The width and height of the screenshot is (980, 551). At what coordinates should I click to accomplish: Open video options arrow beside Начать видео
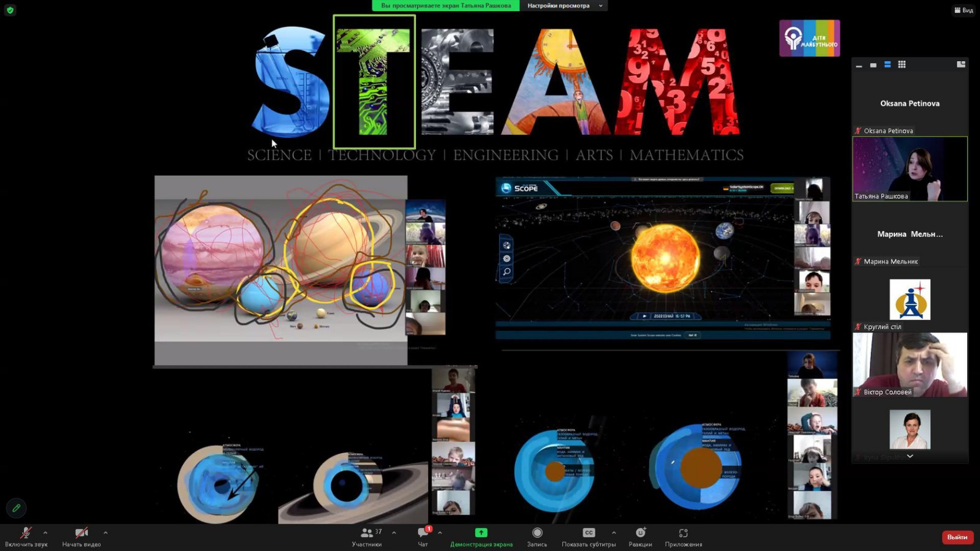(105, 533)
